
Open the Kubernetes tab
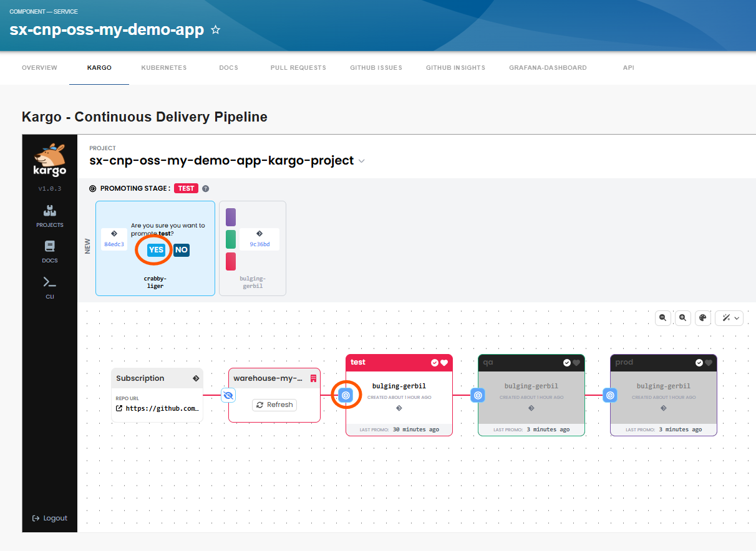(x=164, y=67)
